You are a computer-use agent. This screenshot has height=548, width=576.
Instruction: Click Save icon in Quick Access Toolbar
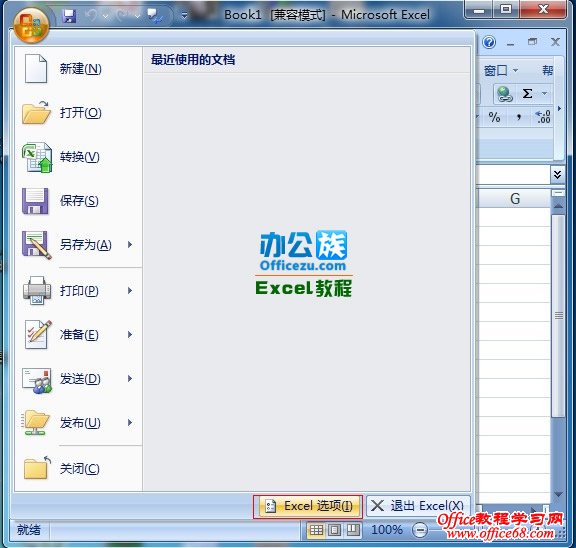click(x=69, y=16)
